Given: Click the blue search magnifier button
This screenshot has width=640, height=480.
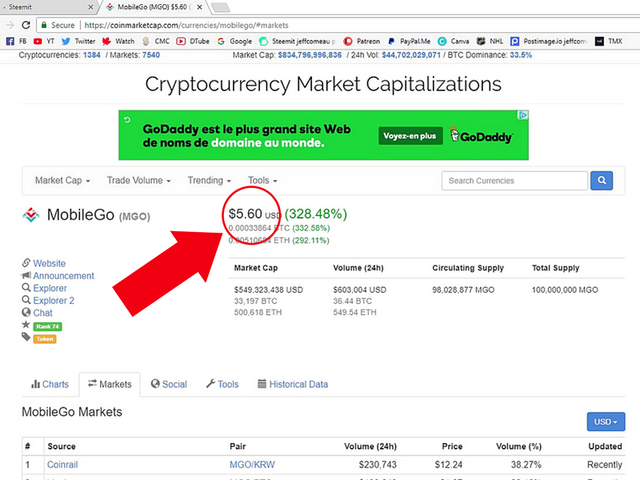Looking at the screenshot, I should [x=602, y=180].
